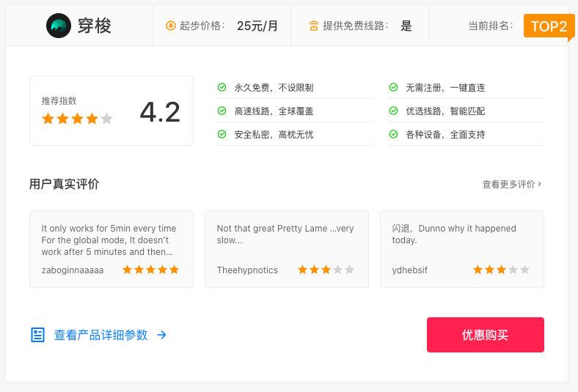Click the 用户真实评价 heading

(x=64, y=184)
